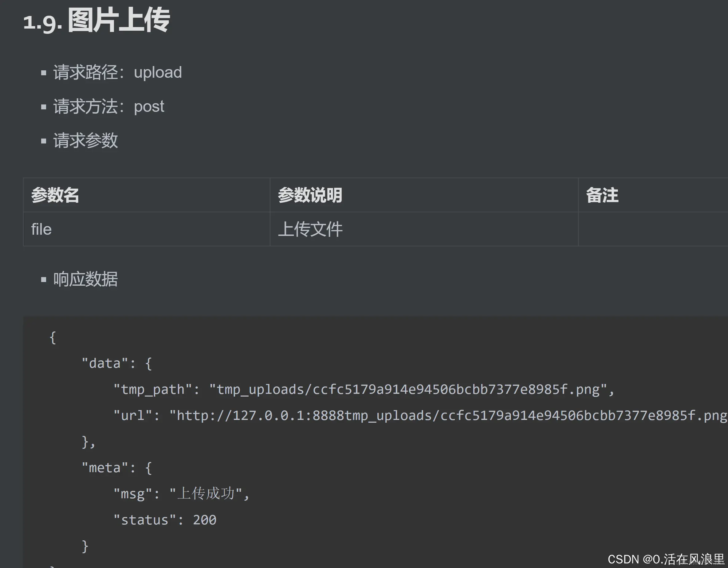This screenshot has height=568, width=728.
Task: Click the 参数说明 table header
Action: (310, 195)
